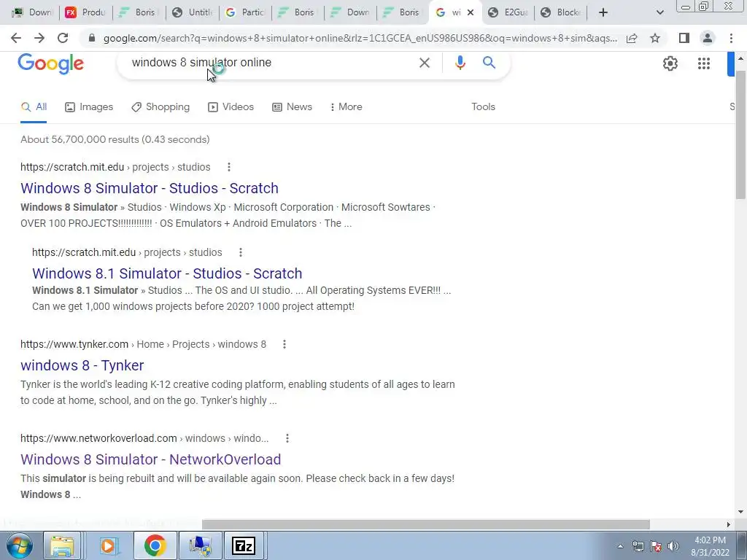
Task: Open options for Windows 8 Simulator Scratch result
Action: (x=228, y=167)
